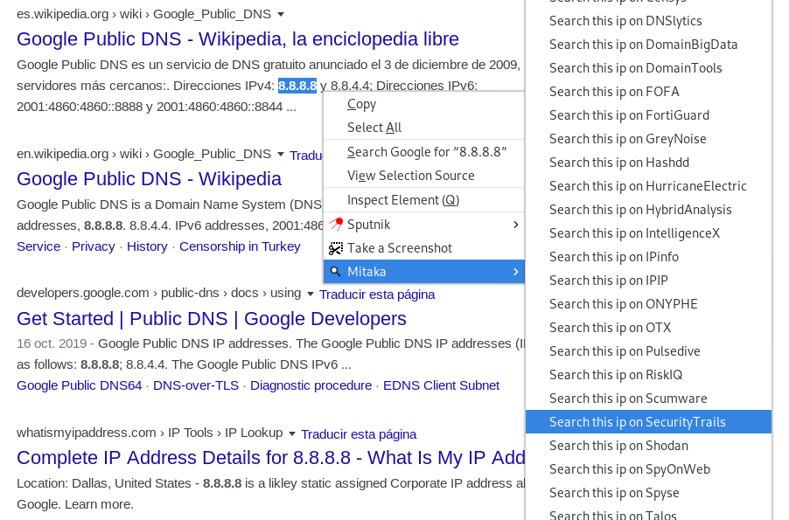The width and height of the screenshot is (789, 520).
Task: Open the Diagnostic procedure sitelink
Action: click(311, 386)
